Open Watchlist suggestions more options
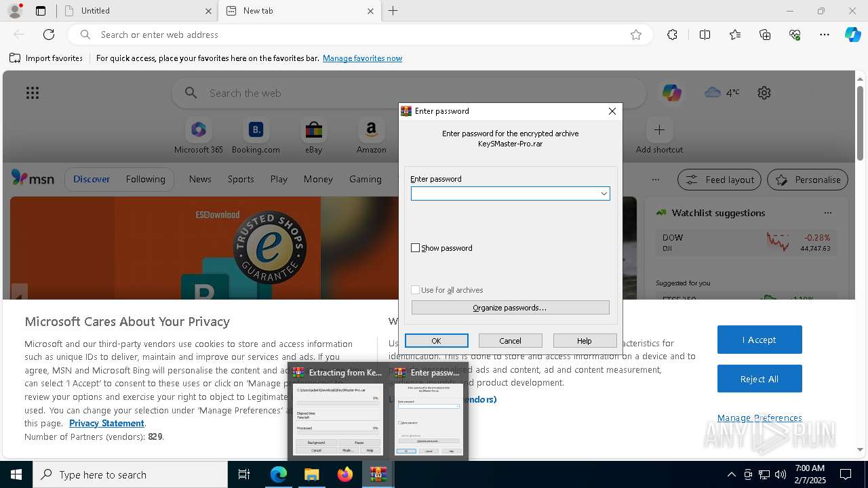 827,213
